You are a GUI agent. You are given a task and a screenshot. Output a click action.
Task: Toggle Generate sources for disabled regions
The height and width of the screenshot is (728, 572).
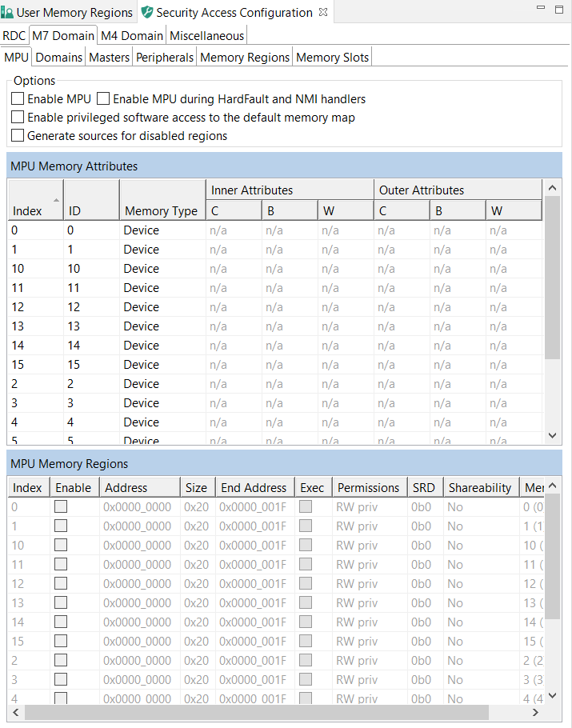point(18,136)
